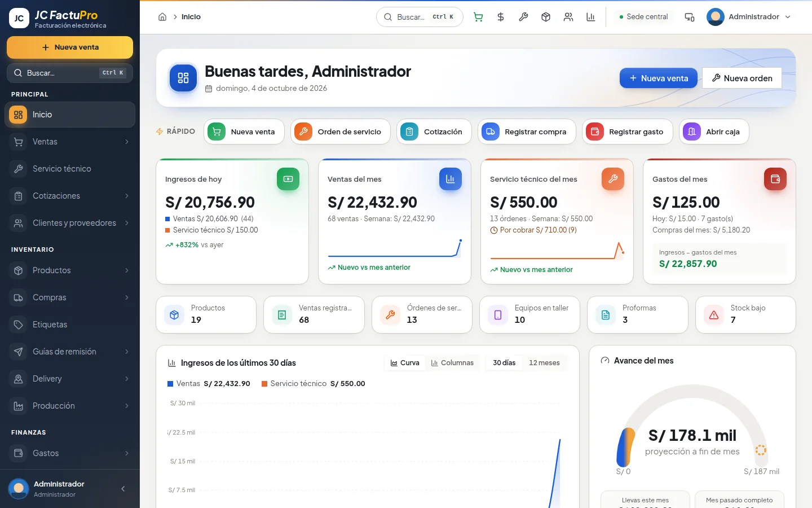This screenshot has height=508, width=812.
Task: Open the Administrador account dropdown
Action: click(749, 17)
